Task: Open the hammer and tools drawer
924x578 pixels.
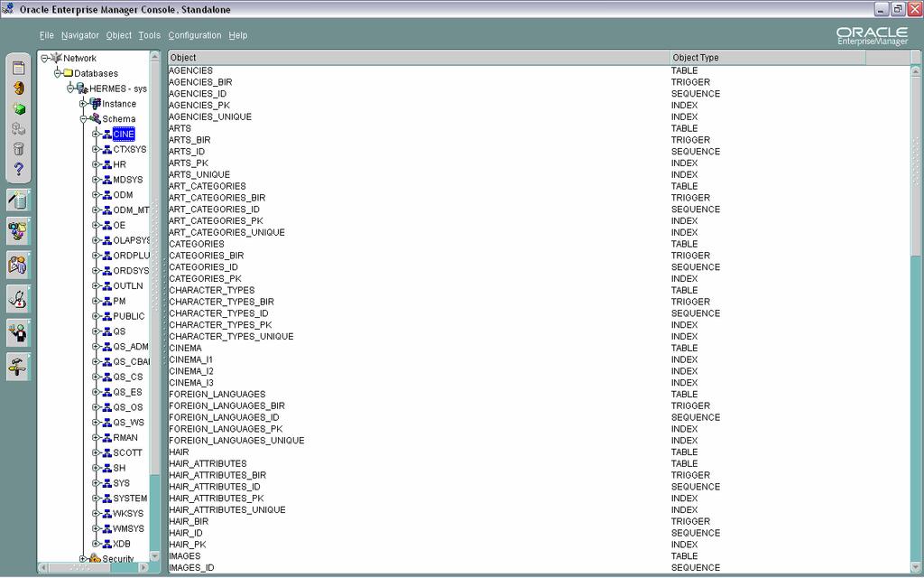Action: (x=18, y=367)
